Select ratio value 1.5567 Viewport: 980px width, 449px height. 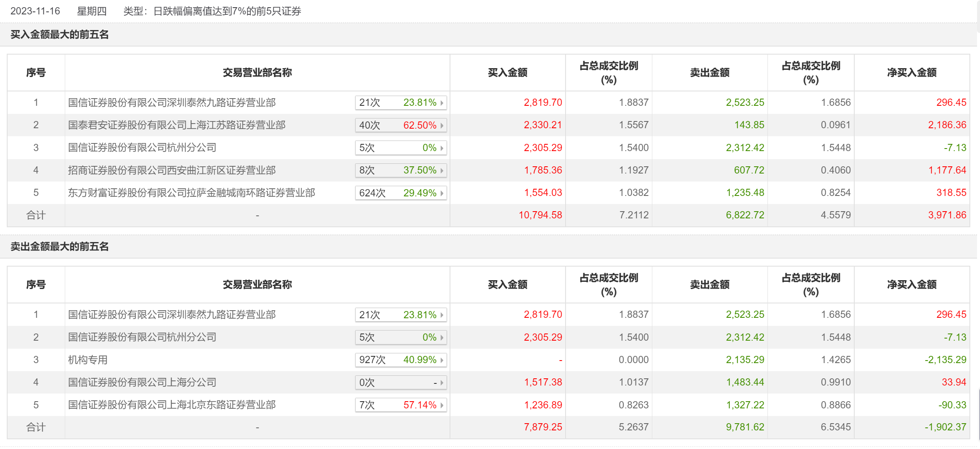tap(634, 125)
